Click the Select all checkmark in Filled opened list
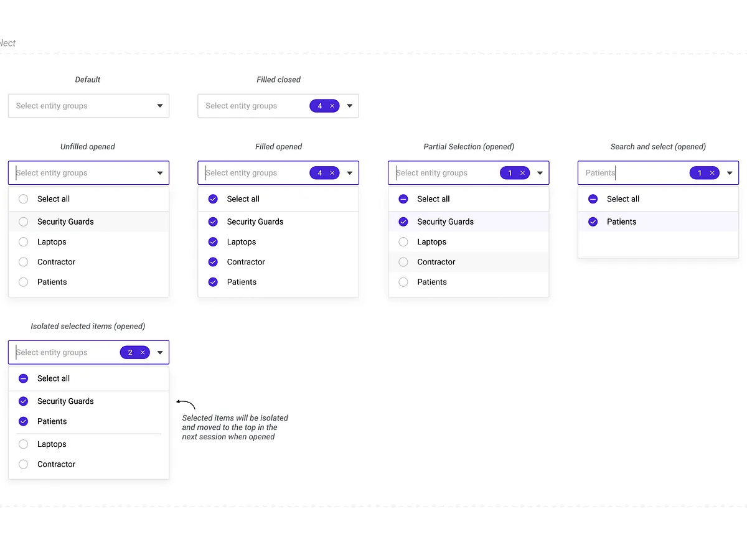747x560 pixels. (x=213, y=199)
